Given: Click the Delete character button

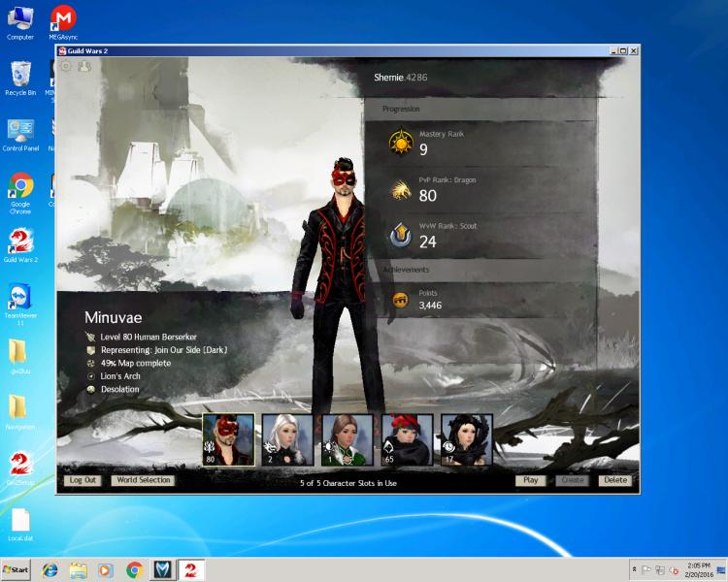Looking at the screenshot, I should coord(615,480).
